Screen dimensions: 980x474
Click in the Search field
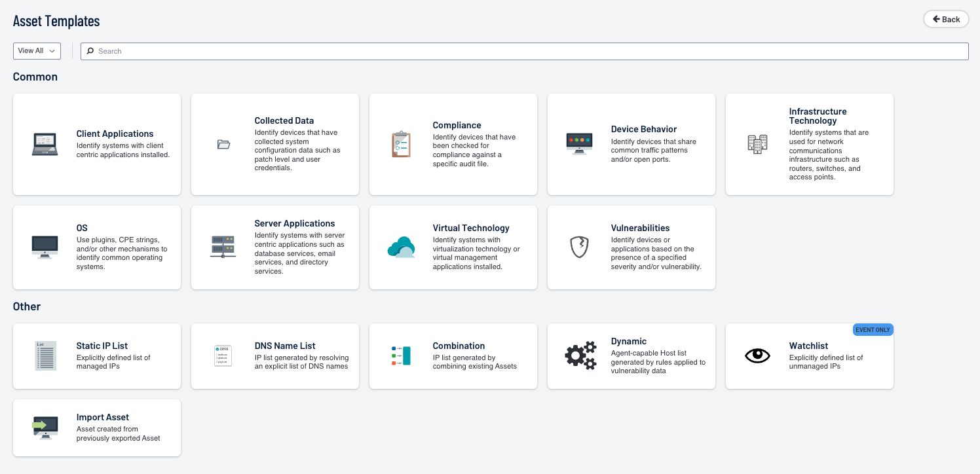click(524, 51)
